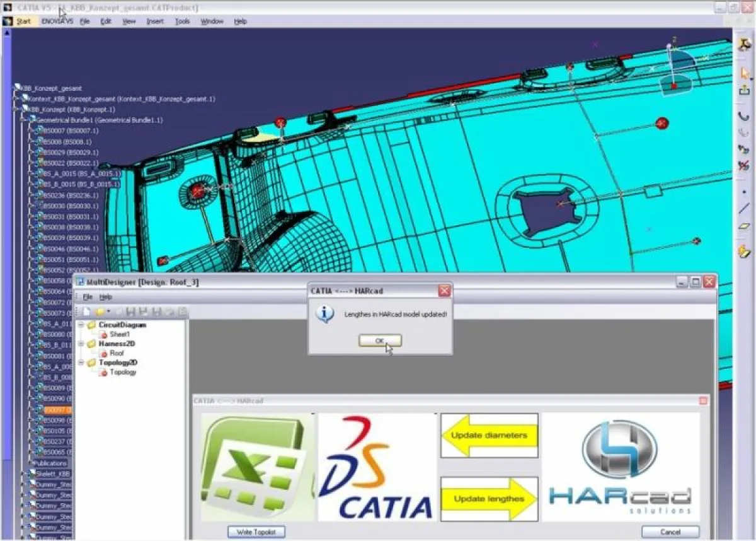
Task: Select Sheet1 in the design tree
Action: (x=119, y=335)
